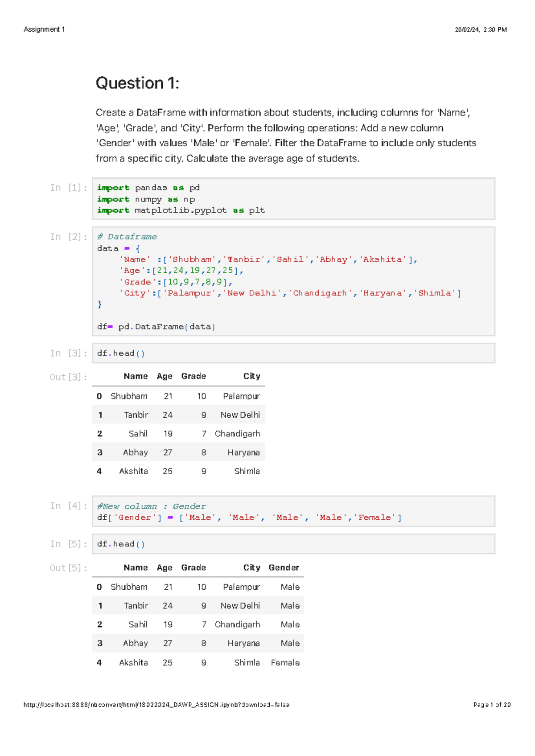Click 'Name' header in Out[3] table
535x756 pixels.
pos(136,376)
